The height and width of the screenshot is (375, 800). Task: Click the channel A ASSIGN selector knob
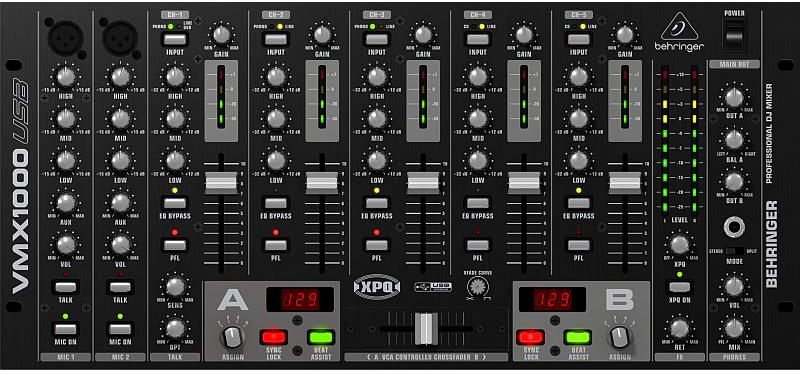(232, 337)
